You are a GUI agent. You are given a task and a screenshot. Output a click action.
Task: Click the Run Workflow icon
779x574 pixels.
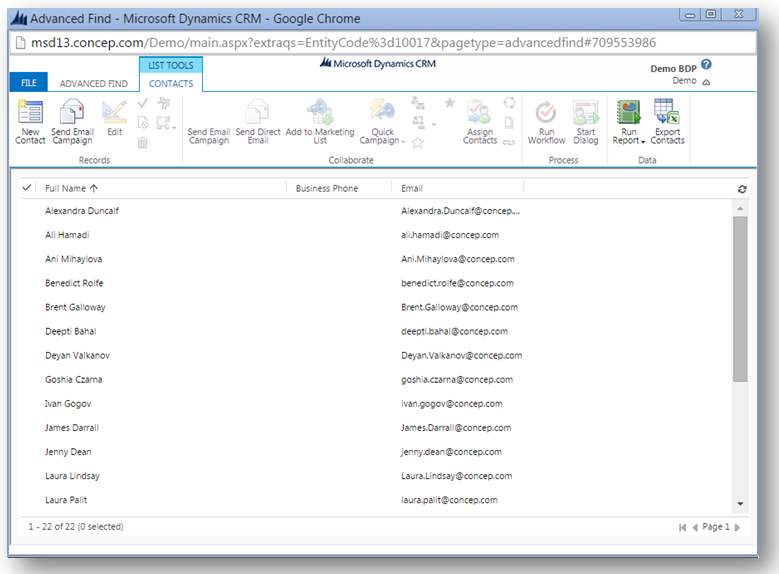pyautogui.click(x=546, y=111)
